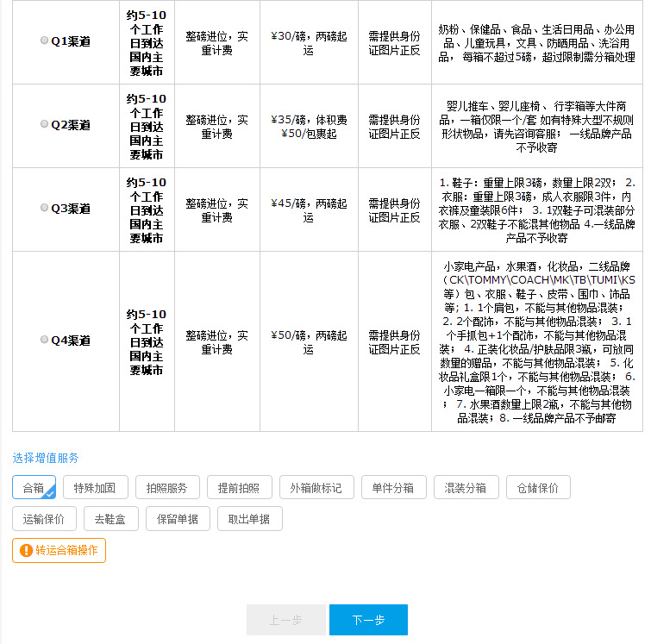Click Q2 row's 约5-10个工作日到达 delivery time cell
This screenshot has height=644, width=651.
pyautogui.click(x=147, y=126)
